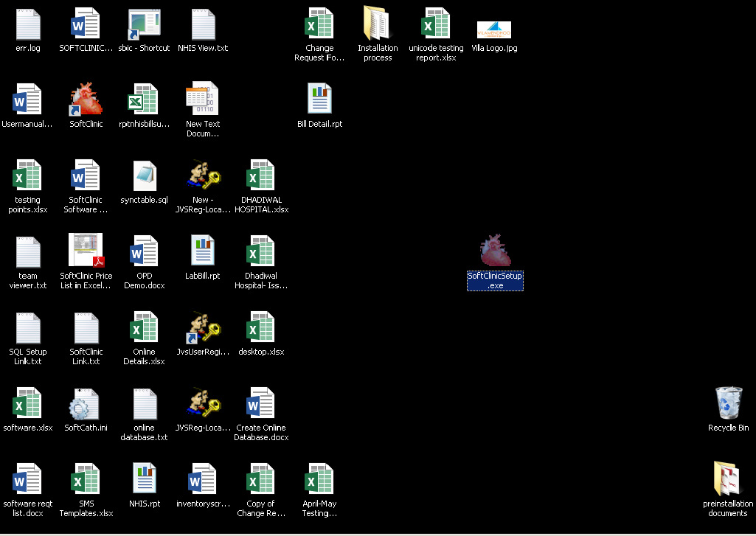Select the err.log file icon

28,24
